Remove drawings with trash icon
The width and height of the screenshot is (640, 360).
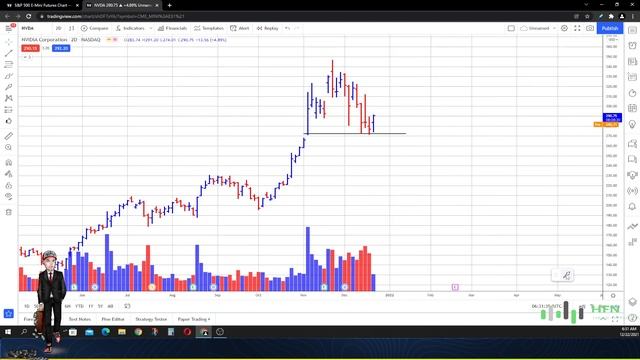[x=9, y=212]
